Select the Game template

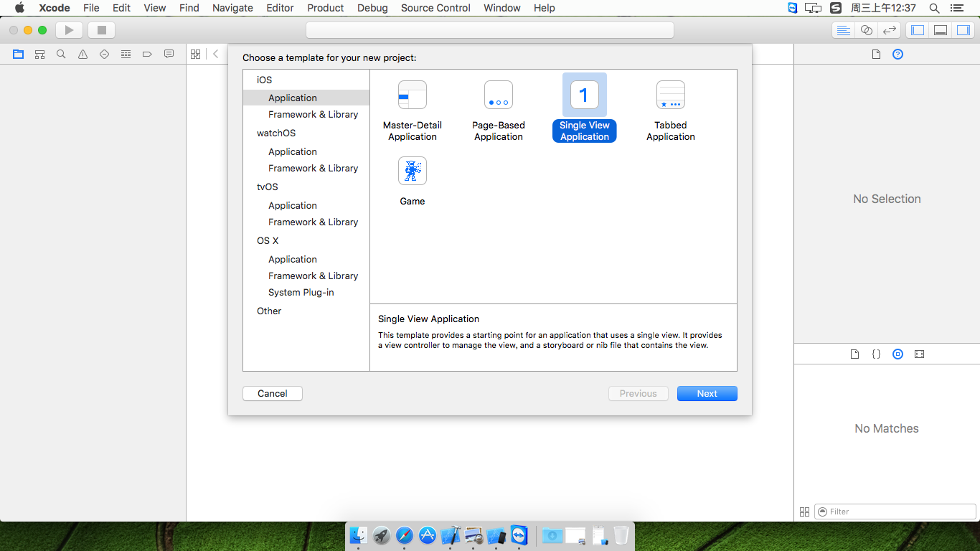(x=413, y=182)
